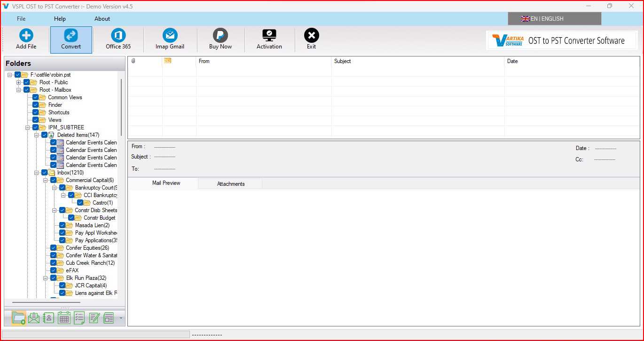Open the Buy Now PayPal icon
Screen dimensions: 644x341
[220, 36]
